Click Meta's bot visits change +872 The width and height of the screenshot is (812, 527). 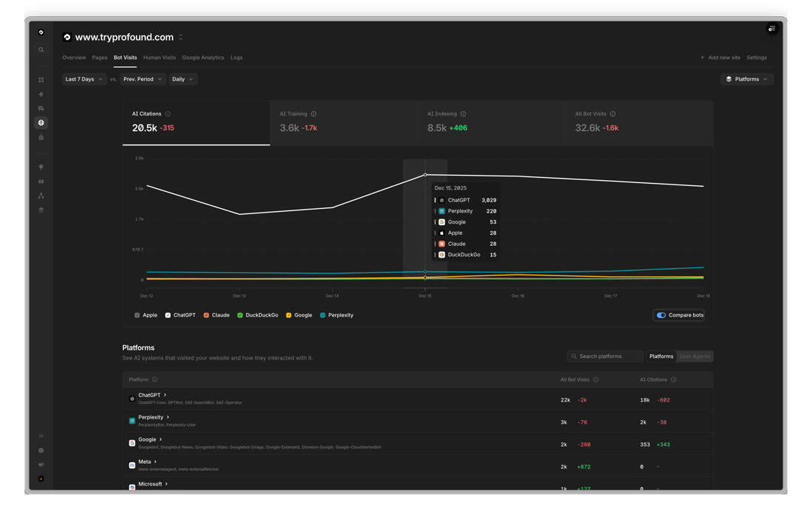tap(584, 466)
